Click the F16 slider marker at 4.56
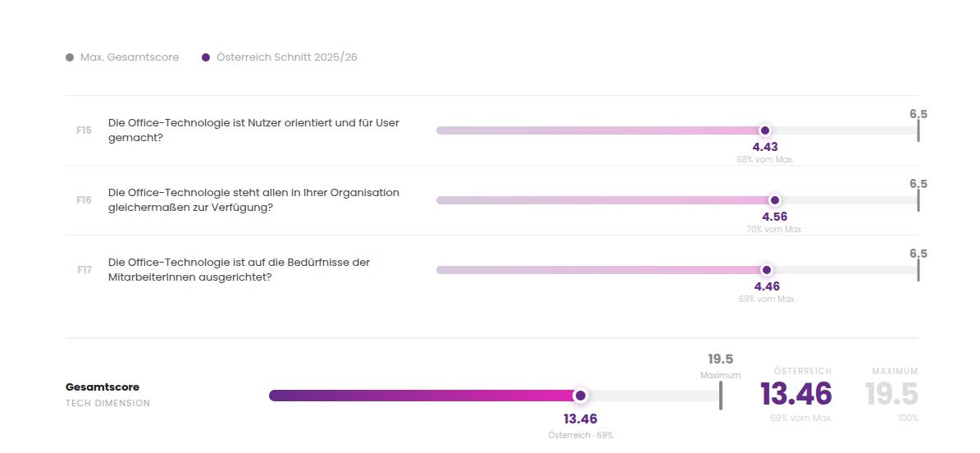The height and width of the screenshot is (453, 980). [775, 200]
